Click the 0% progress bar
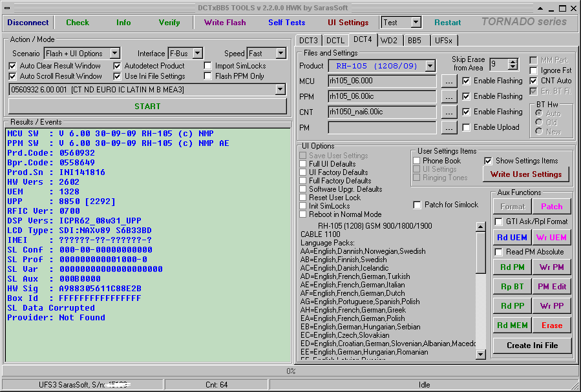This screenshot has width=581, height=392. (x=291, y=371)
